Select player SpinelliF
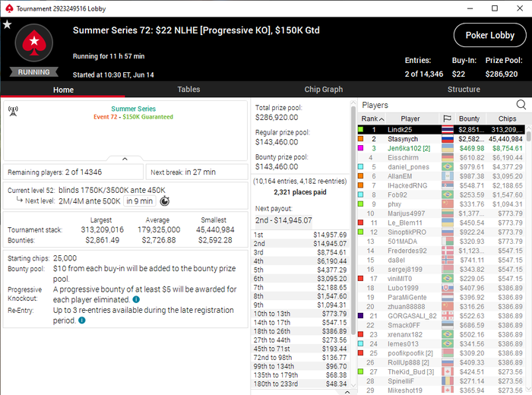Image resolution: width=532 pixels, height=395 pixels. (441, 381)
